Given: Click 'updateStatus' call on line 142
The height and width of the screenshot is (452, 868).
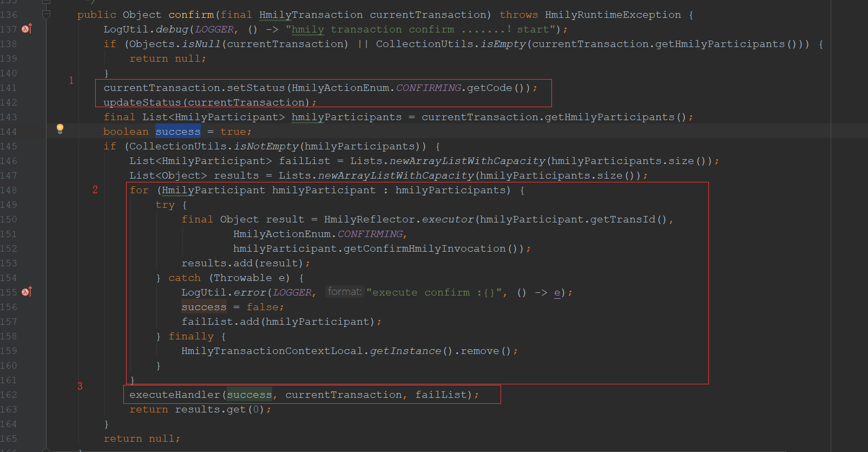Looking at the screenshot, I should [142, 102].
